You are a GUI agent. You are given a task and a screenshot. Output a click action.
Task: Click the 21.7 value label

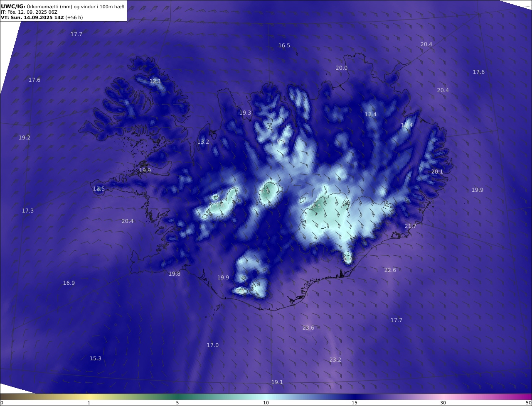coord(410,226)
